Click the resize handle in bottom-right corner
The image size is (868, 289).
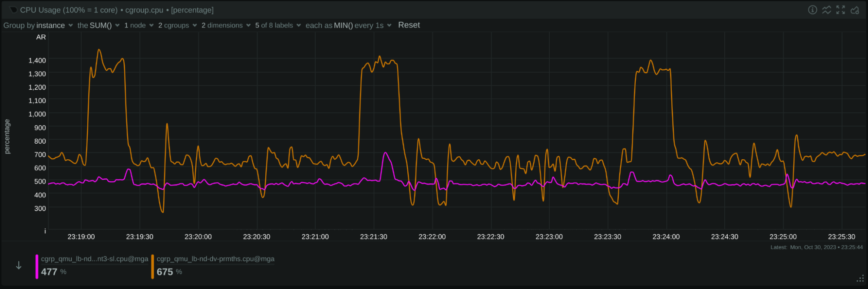860,279
